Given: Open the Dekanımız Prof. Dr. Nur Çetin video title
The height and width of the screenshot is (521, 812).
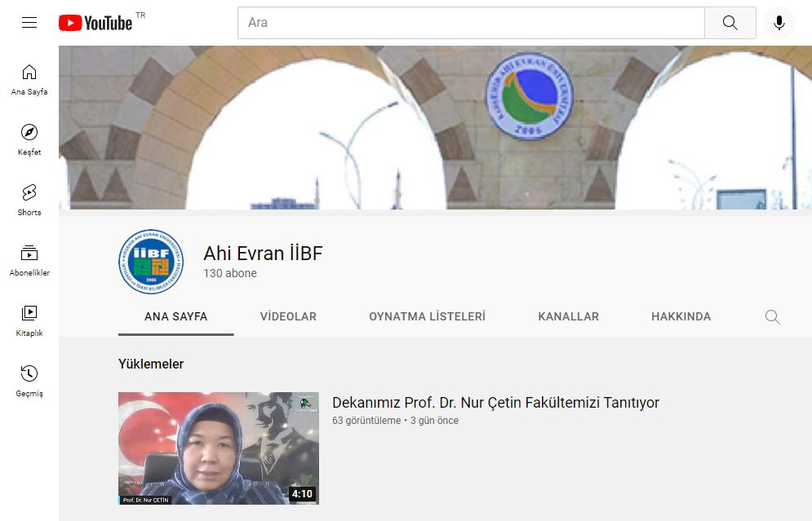Looking at the screenshot, I should click(495, 403).
